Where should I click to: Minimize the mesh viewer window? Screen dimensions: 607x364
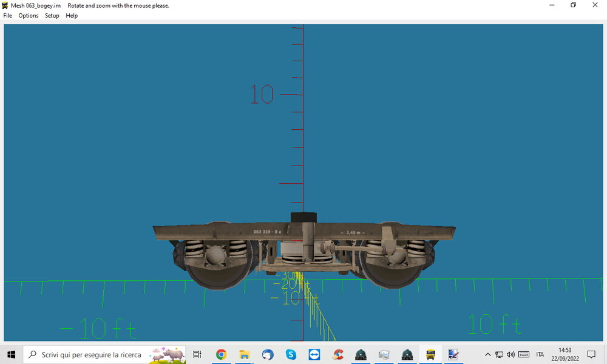(x=552, y=5)
